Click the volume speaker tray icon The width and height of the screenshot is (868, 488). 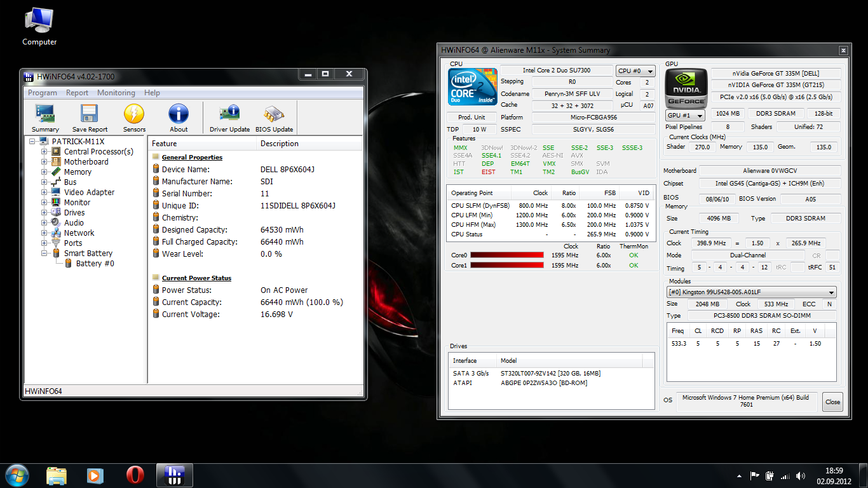(x=801, y=476)
